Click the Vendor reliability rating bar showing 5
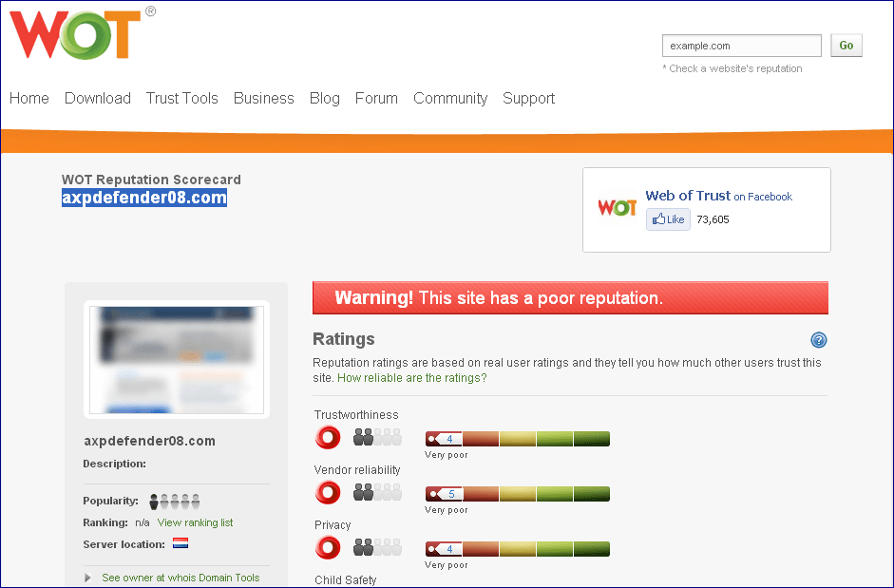Image resolution: width=894 pixels, height=588 pixels. (518, 494)
